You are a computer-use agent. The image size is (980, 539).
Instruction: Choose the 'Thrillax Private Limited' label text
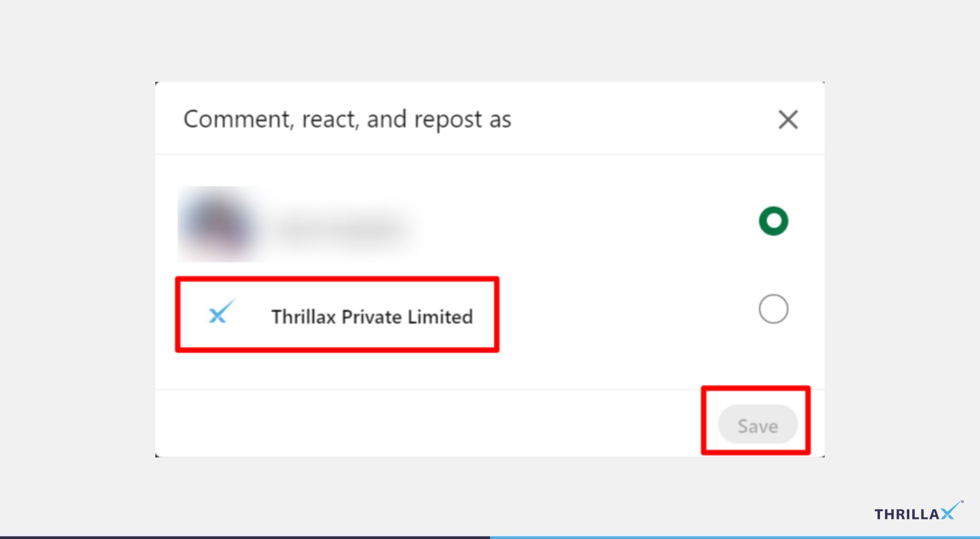coord(372,317)
